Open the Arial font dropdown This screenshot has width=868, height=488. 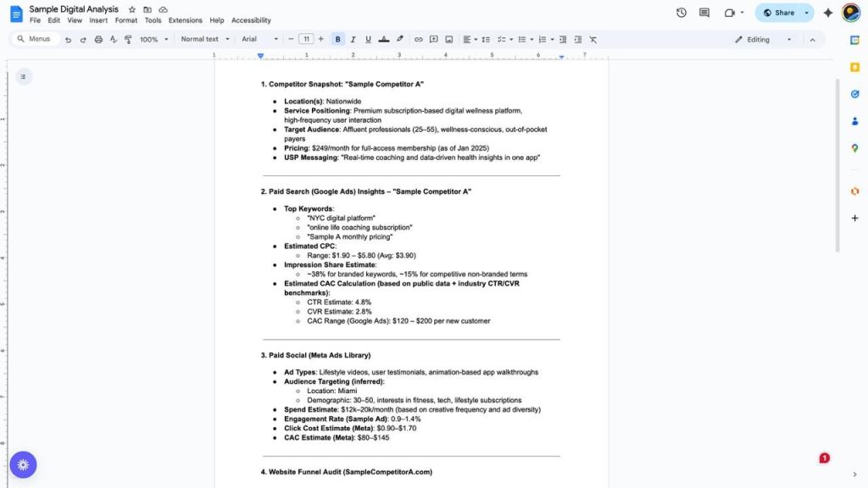coord(259,39)
